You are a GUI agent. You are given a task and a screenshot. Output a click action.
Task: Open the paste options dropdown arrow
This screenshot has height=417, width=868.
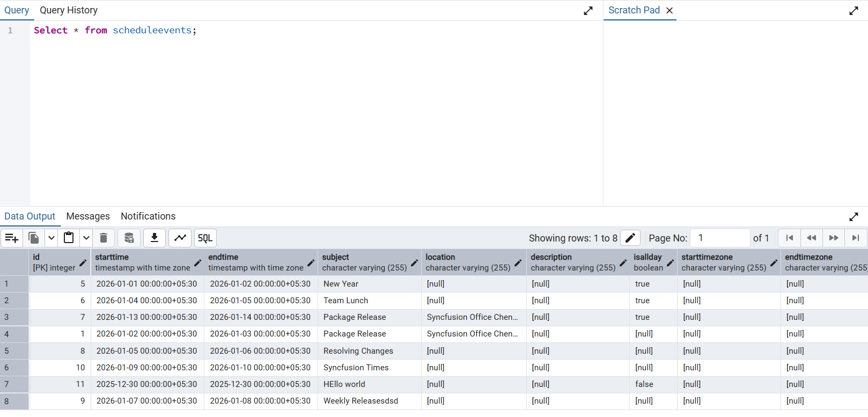[86, 238]
